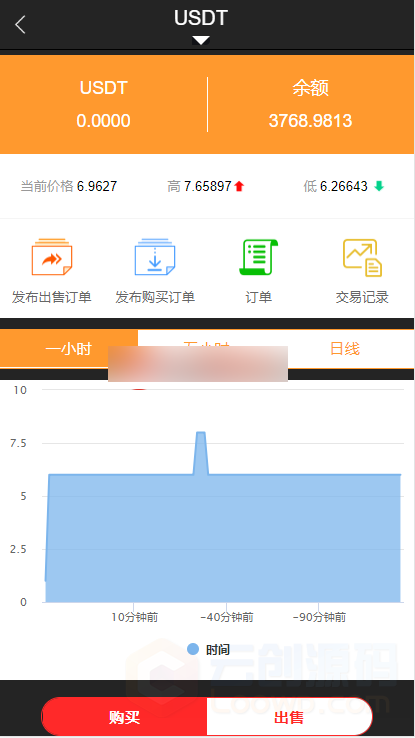Screen dimensions: 415x738
Task: Open the publish buy order icon
Action: pyautogui.click(x=155, y=257)
